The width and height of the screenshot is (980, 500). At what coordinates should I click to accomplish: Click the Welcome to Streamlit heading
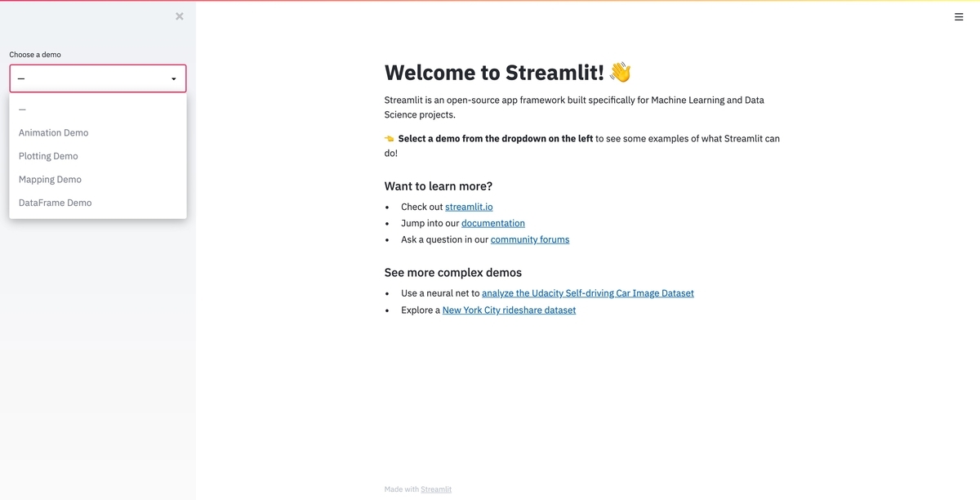pyautogui.click(x=494, y=72)
